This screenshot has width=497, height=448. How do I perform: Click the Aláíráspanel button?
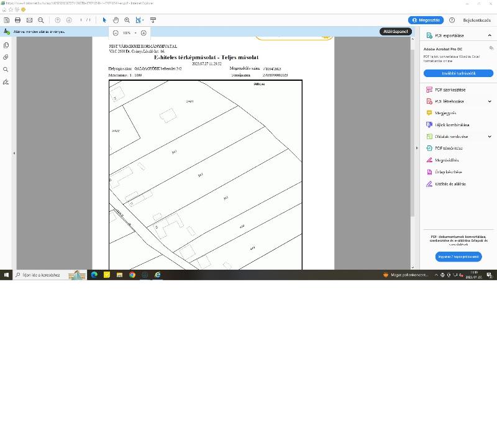(395, 31)
